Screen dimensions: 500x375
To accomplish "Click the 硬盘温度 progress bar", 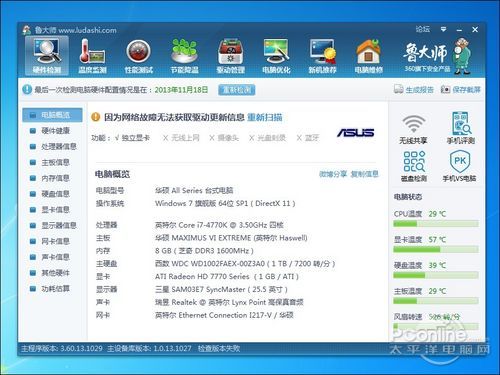I will [x=436, y=275].
